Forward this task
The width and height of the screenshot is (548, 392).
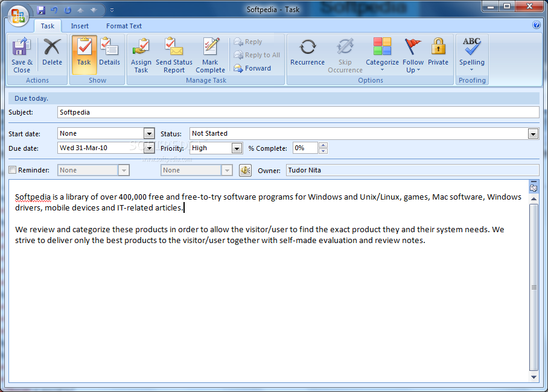252,68
